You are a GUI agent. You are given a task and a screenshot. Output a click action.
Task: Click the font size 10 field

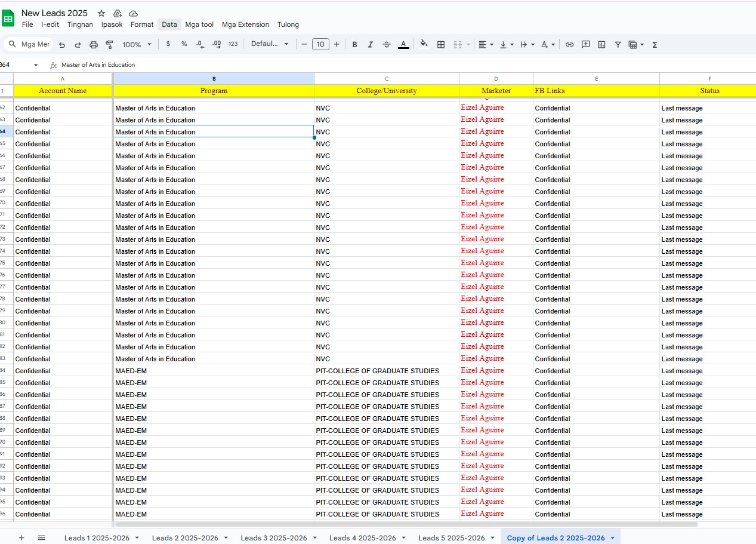(320, 44)
